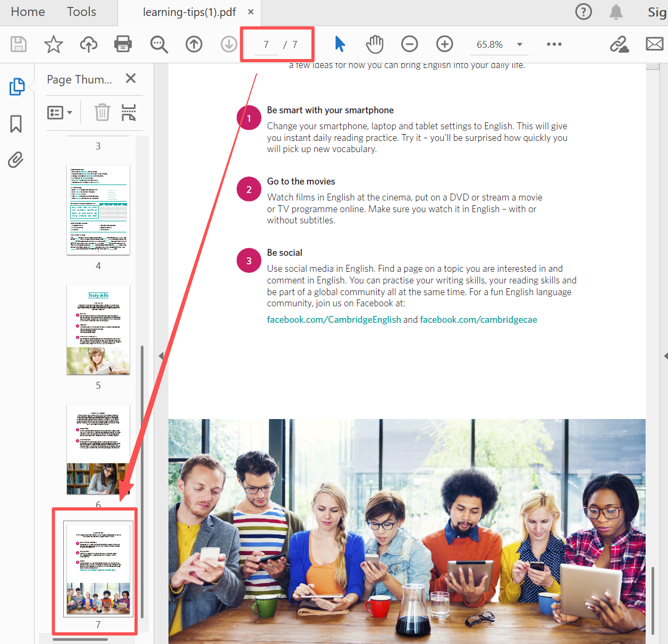Select the Hand pan tool
Screen dimensions: 668x644
pyautogui.click(x=375, y=44)
